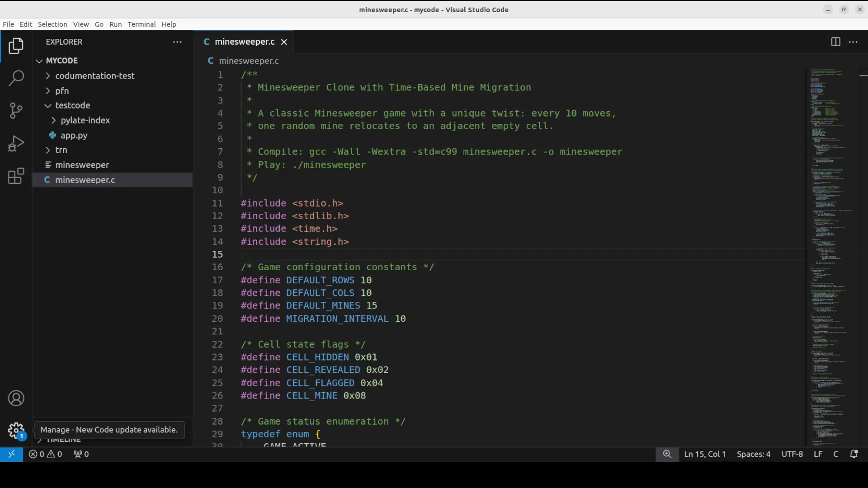Open the Extensions view
This screenshot has width=868, height=488.
(x=16, y=176)
